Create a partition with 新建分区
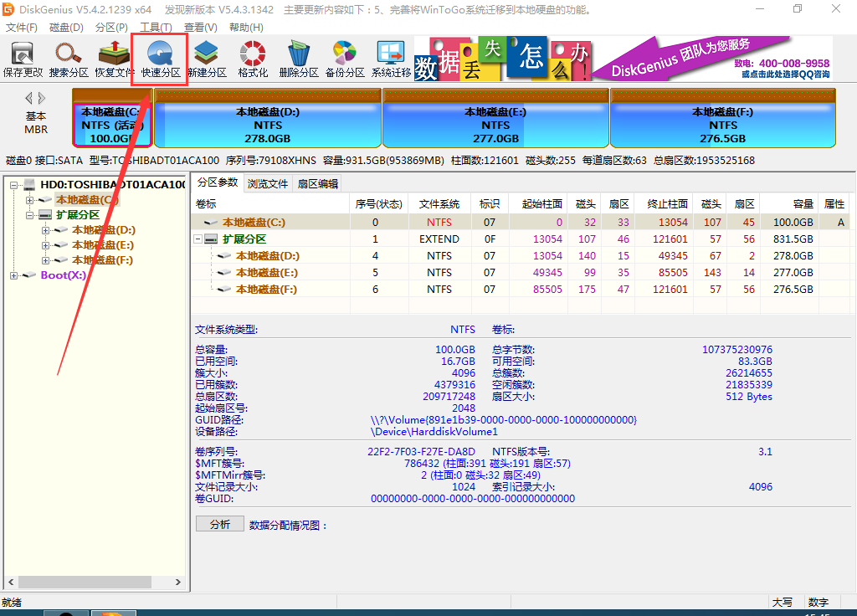Screen dimensions: 857x616 [206, 59]
